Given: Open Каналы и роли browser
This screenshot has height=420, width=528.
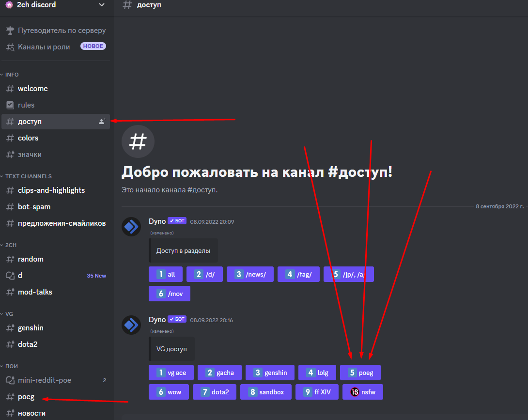Looking at the screenshot, I should (56, 47).
